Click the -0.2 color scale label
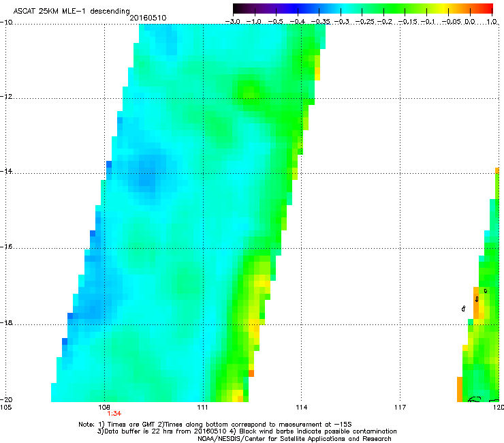504x443 pixels. (385, 22)
